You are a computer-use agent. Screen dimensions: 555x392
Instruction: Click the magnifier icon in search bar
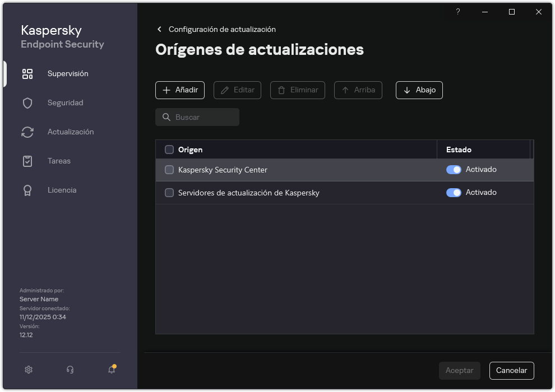point(166,116)
